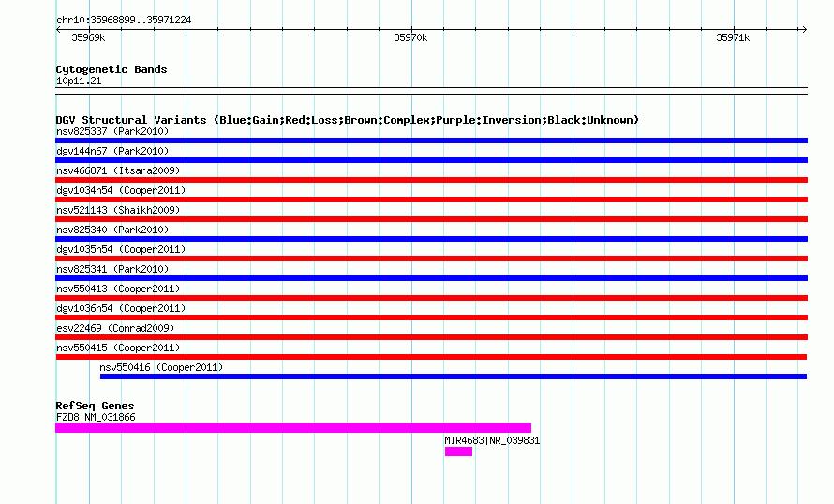Open the dgv144n67 (Park2010) variant label

coord(112,151)
